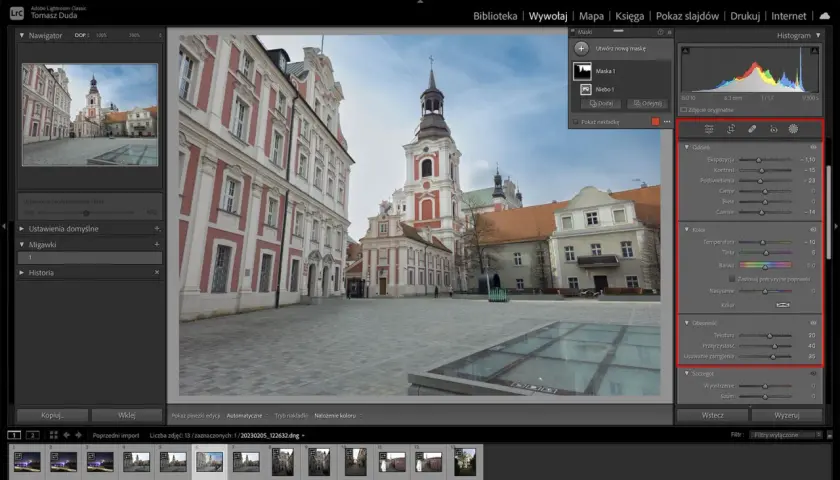Click the cloud sync icon
The image size is (840, 480).
(x=825, y=16)
